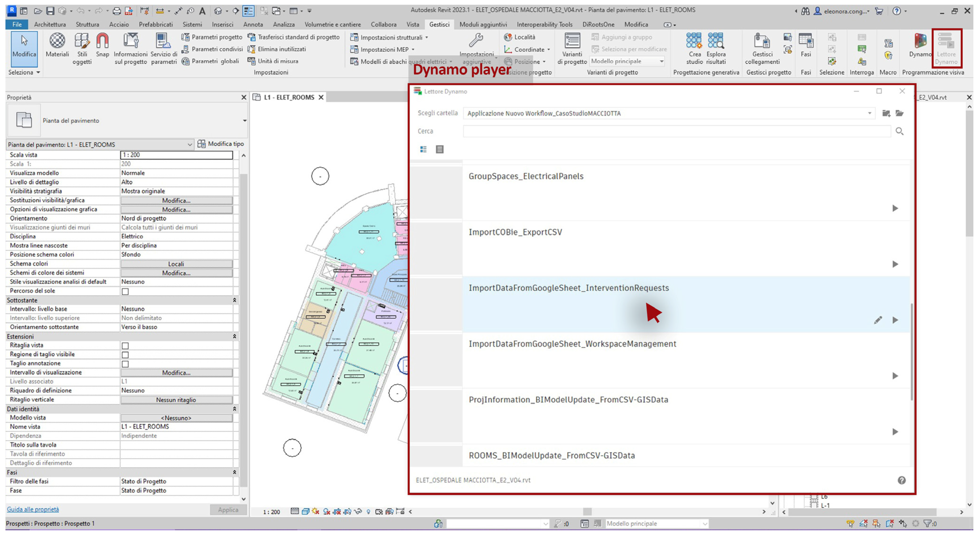Edit ImportDataFromGoogleSheet_InterventionRequests inputs with pencil icon
This screenshot has height=535, width=980.
click(x=878, y=320)
